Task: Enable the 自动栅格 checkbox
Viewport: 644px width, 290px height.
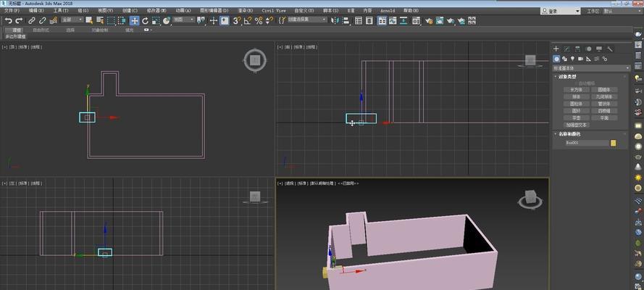Action: click(576, 83)
